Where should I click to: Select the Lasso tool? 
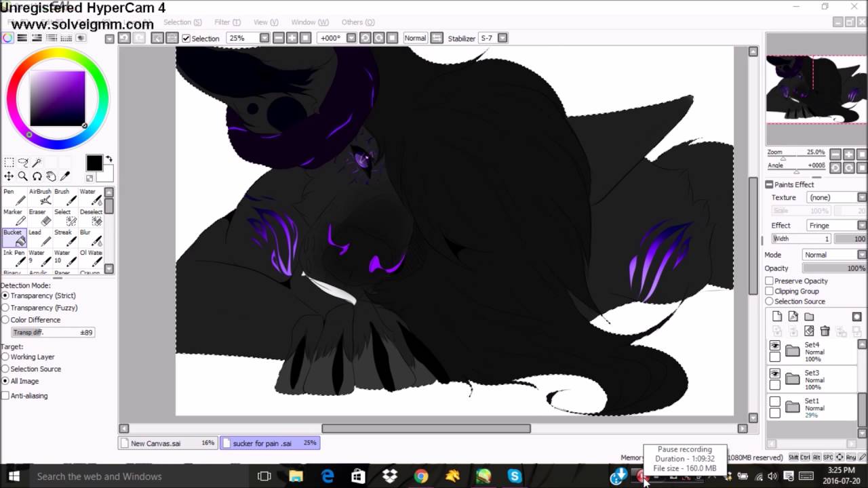coord(23,163)
